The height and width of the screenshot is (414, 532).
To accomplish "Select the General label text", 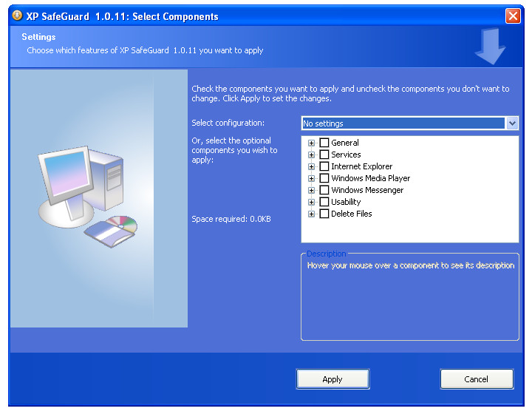I will pos(345,143).
